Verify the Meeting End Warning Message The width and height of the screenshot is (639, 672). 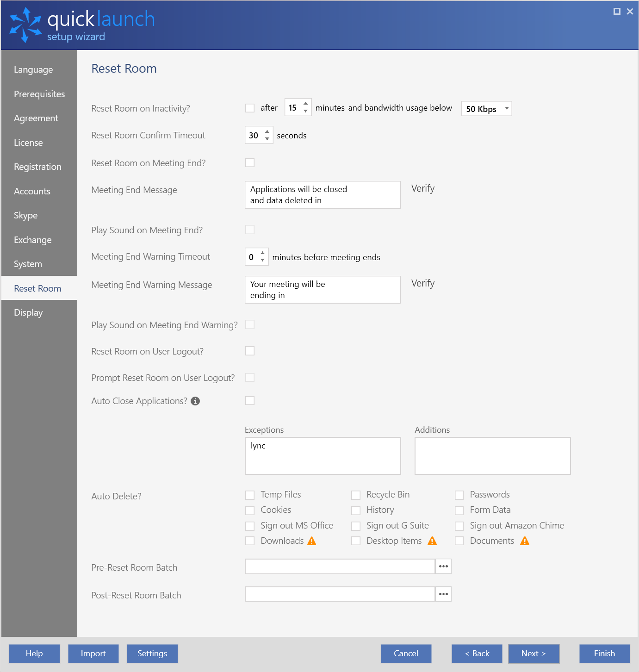423,283
